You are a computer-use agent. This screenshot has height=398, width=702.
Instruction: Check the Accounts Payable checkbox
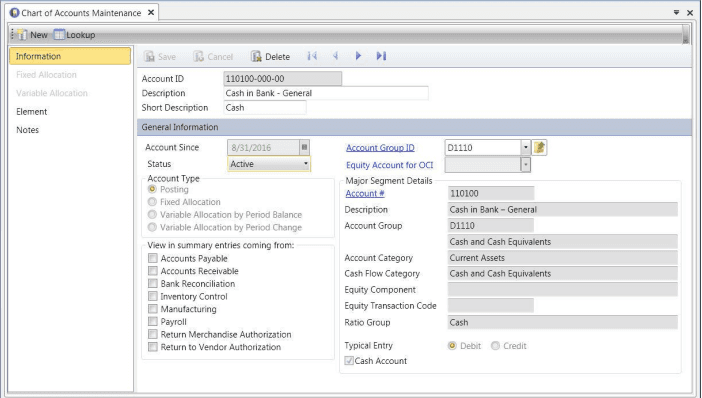click(153, 258)
